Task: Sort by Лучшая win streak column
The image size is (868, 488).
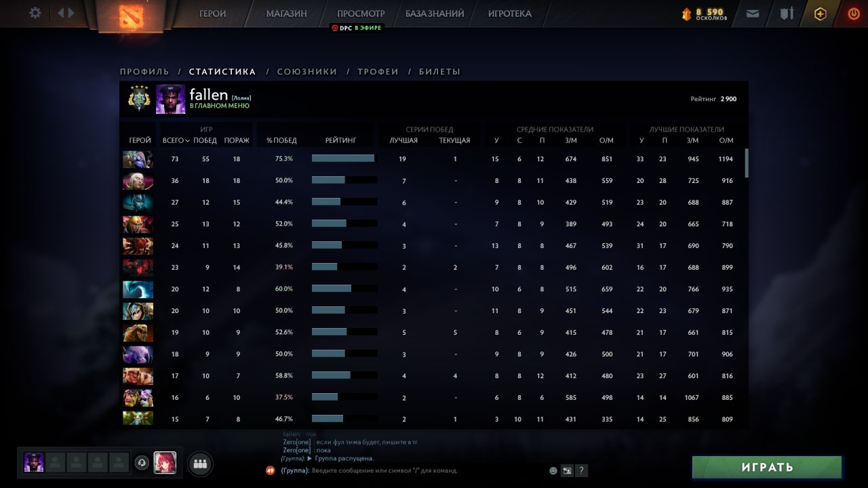Action: click(x=403, y=140)
